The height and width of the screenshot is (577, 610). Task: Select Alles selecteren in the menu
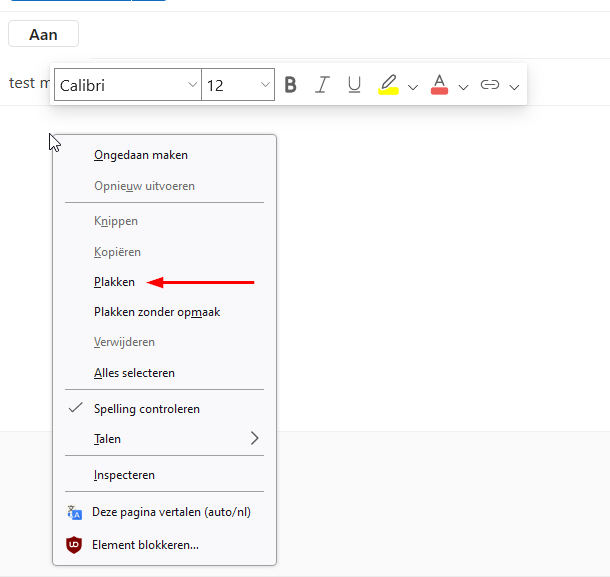coord(134,373)
